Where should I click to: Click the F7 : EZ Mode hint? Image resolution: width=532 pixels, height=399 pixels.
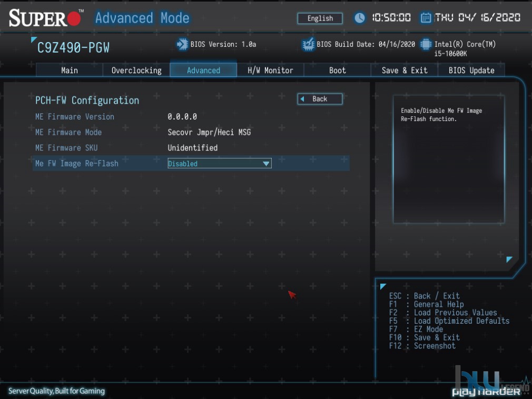click(x=416, y=329)
